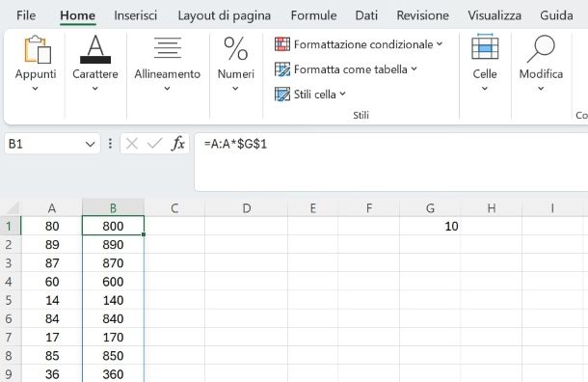Select column G header

coord(430,208)
